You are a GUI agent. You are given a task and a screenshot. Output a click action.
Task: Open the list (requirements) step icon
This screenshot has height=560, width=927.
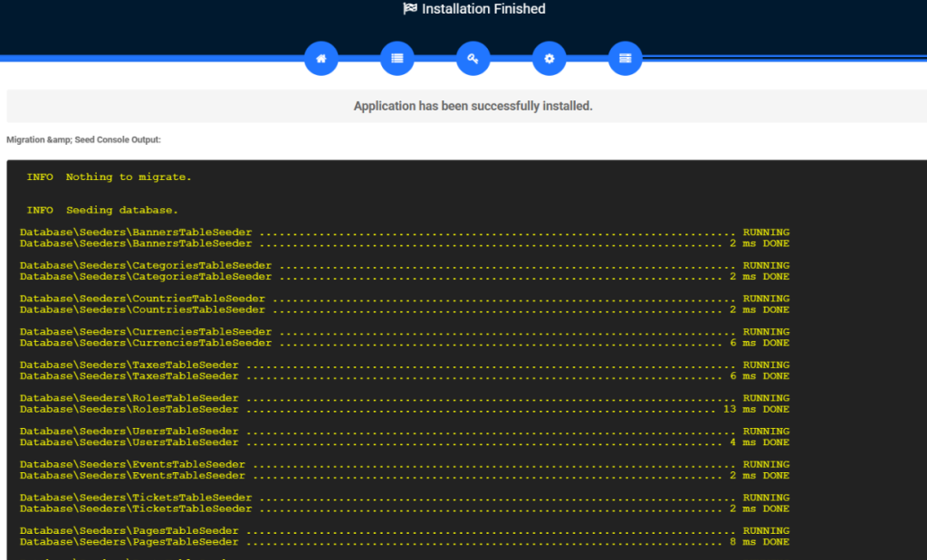(397, 59)
